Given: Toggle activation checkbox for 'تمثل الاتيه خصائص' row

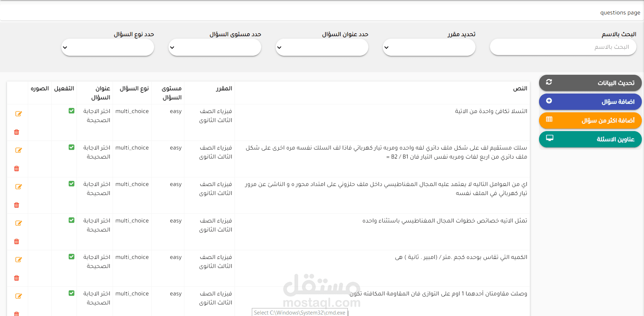Looking at the screenshot, I should point(71,220).
